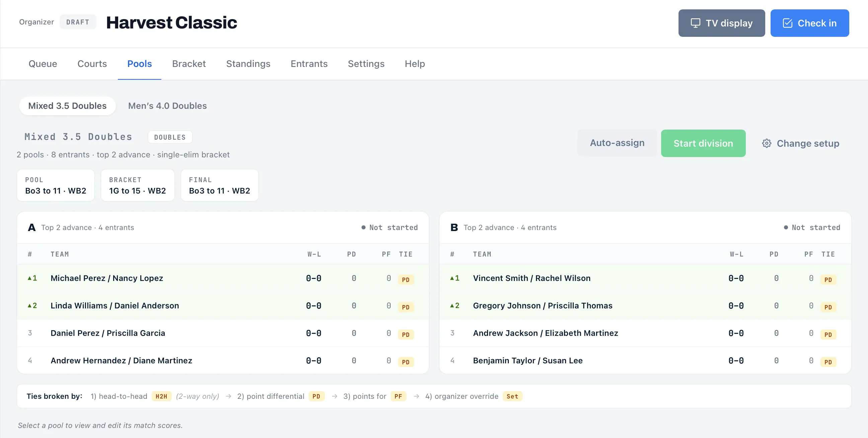Click the Benjamin Taylor / Susan Lee team

(x=528, y=360)
